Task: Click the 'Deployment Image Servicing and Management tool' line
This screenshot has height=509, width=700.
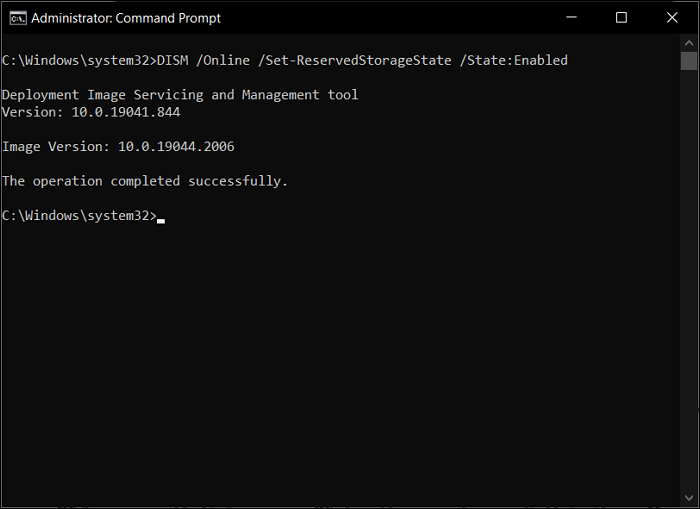Action: [x=180, y=95]
